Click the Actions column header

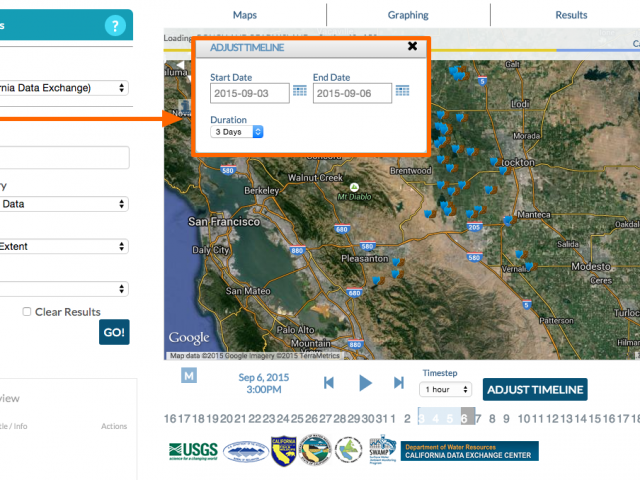114,426
